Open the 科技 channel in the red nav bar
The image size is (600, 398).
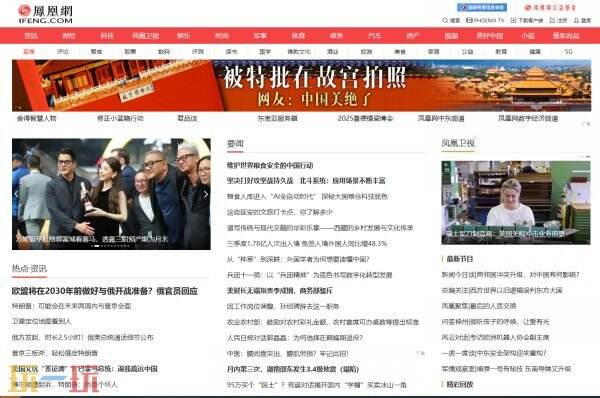(107, 36)
